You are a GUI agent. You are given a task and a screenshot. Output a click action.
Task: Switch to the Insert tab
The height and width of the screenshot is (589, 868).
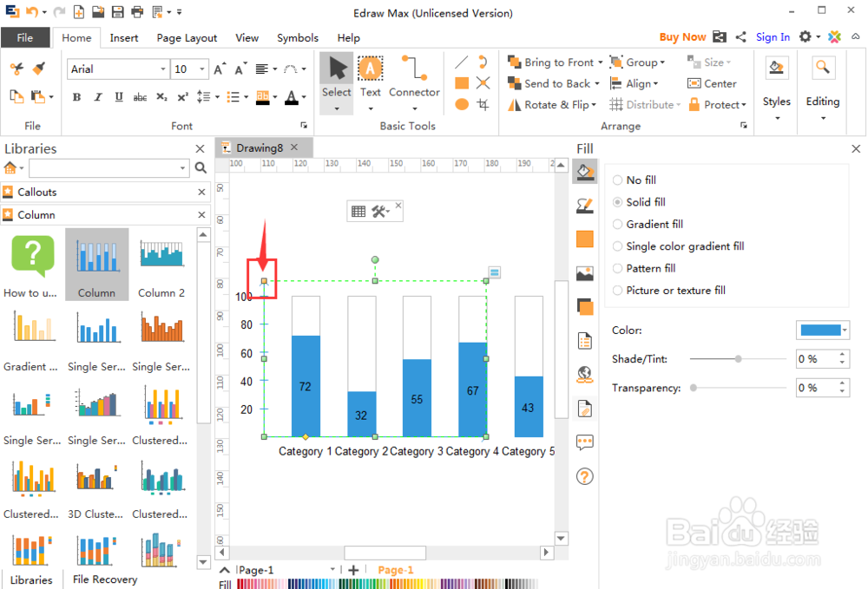point(124,37)
